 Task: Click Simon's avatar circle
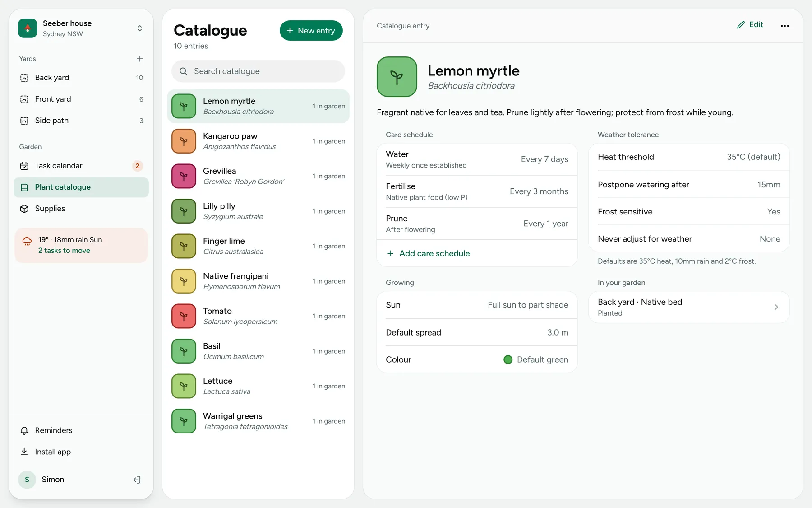(27, 480)
